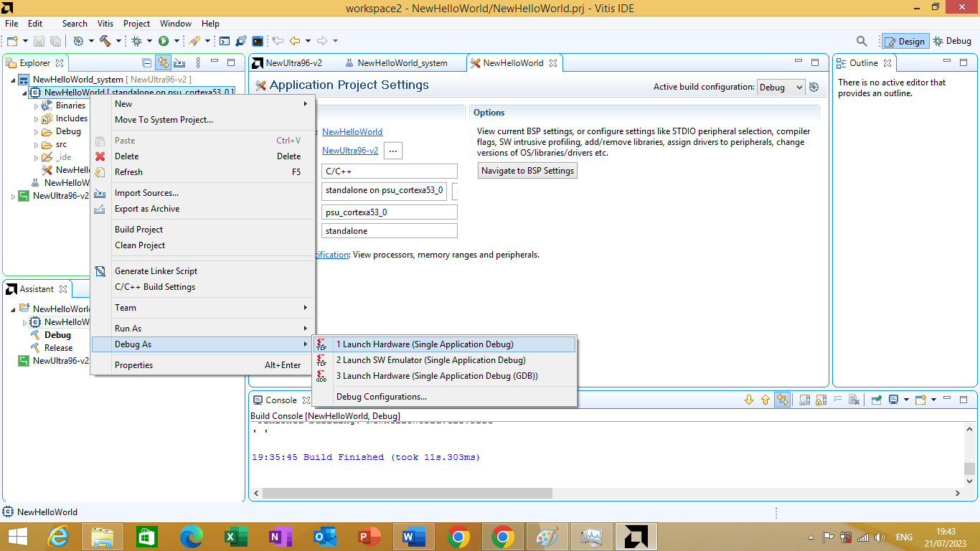980x551 pixels.
Task: Expand the Includes tree node
Action: (37, 118)
